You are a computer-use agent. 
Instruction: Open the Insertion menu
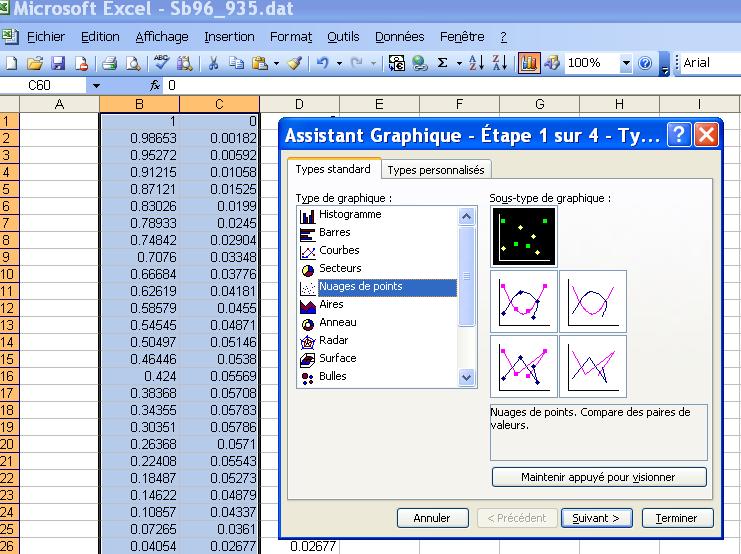coord(229,37)
